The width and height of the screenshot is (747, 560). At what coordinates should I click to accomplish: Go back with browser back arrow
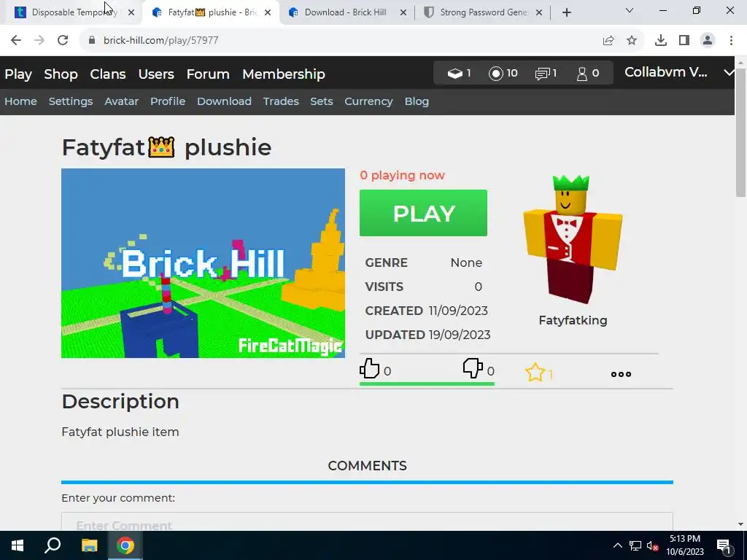click(x=16, y=40)
